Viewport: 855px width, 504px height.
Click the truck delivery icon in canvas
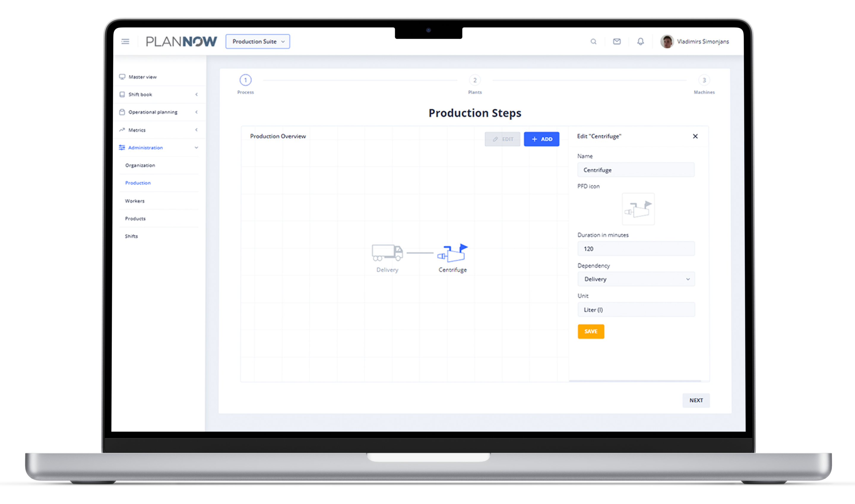click(387, 253)
